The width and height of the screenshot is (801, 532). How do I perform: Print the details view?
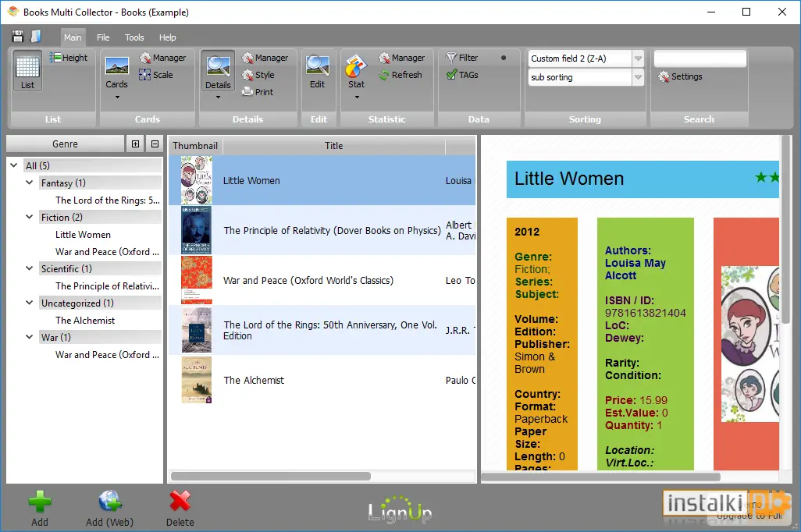click(x=258, y=92)
